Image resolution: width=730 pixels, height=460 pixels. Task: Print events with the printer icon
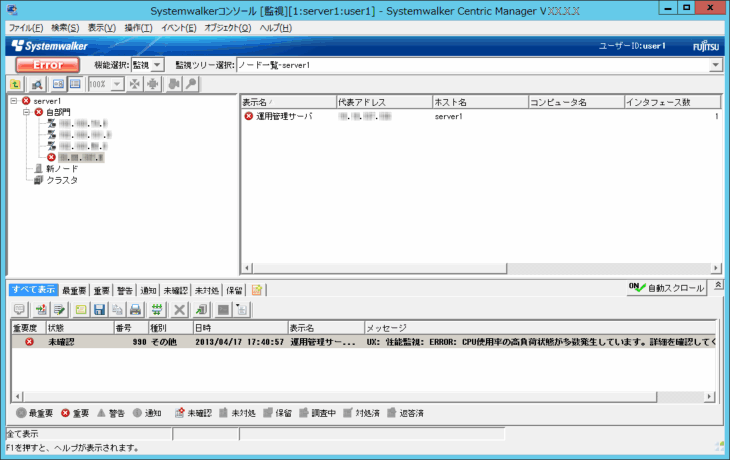click(135, 310)
